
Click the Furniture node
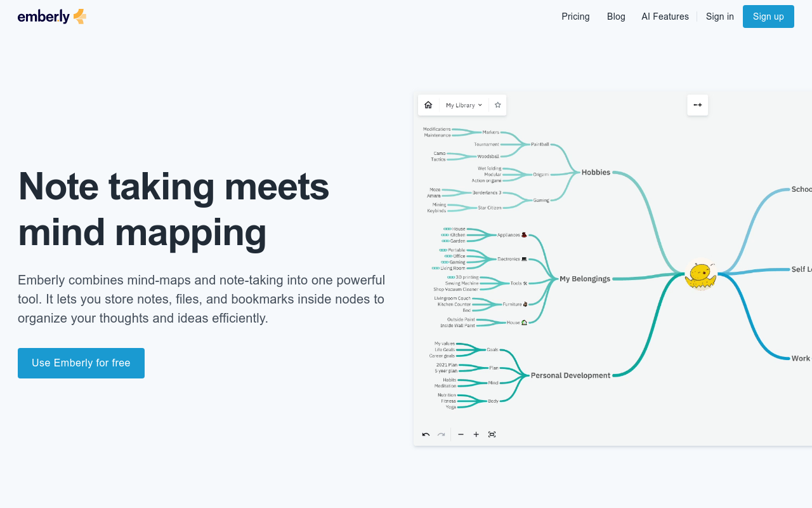pyautogui.click(x=515, y=304)
